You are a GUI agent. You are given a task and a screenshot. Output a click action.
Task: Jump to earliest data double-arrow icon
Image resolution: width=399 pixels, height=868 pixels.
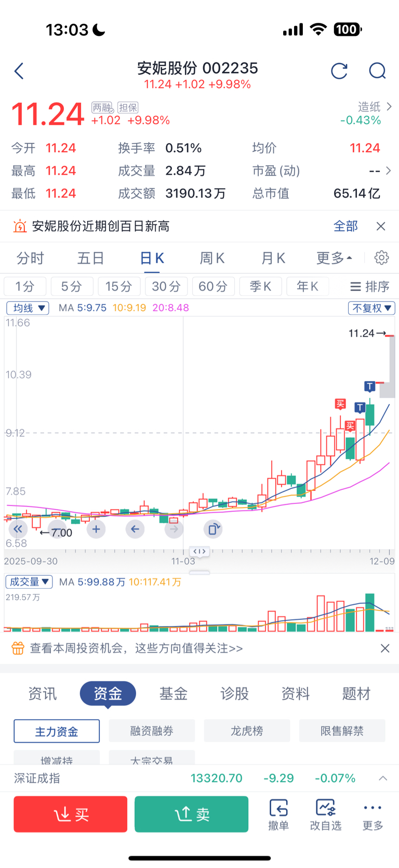click(x=18, y=529)
